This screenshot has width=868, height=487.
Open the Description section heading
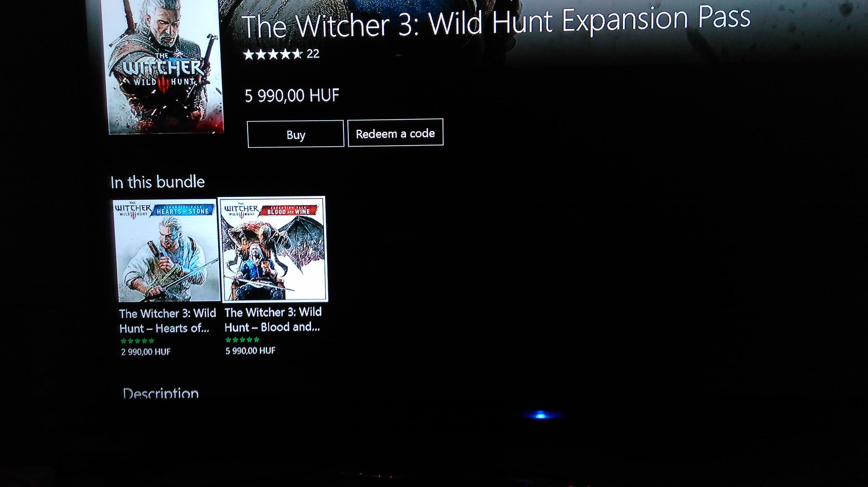pyautogui.click(x=161, y=393)
